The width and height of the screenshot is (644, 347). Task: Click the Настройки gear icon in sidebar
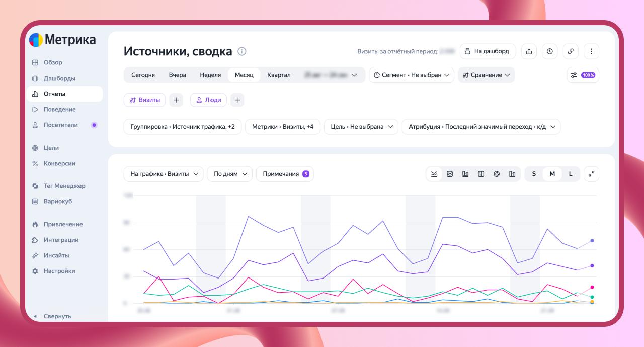click(35, 271)
